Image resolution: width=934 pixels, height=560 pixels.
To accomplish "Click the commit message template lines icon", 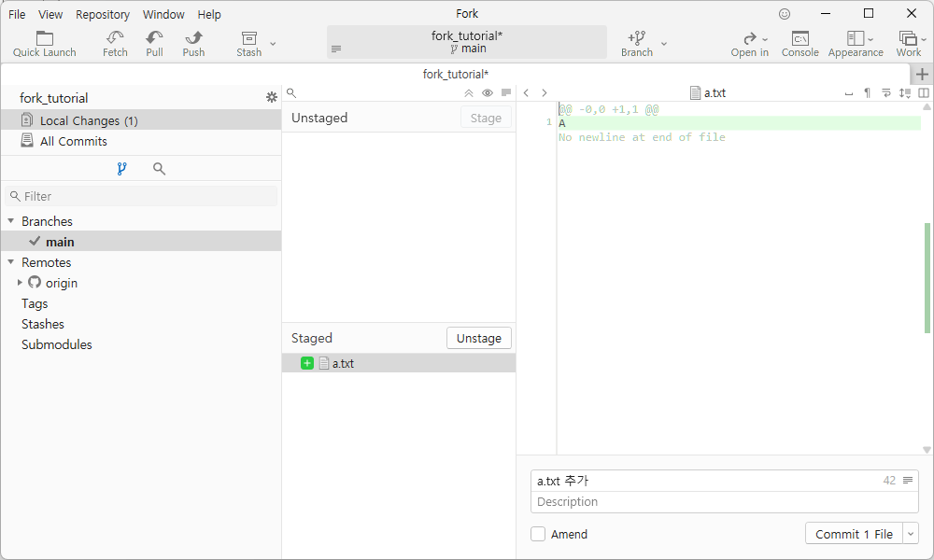I will coord(908,481).
